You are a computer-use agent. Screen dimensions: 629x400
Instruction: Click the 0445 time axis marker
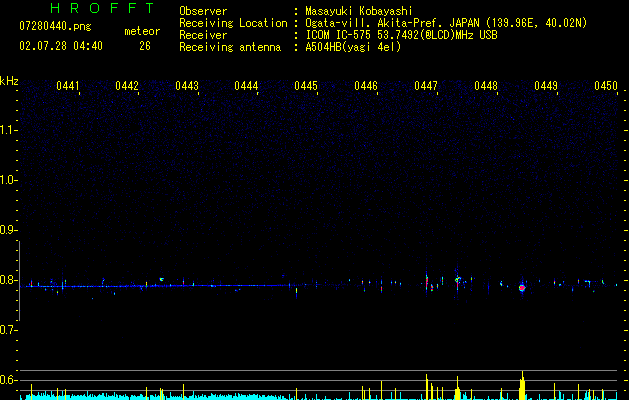tap(306, 85)
